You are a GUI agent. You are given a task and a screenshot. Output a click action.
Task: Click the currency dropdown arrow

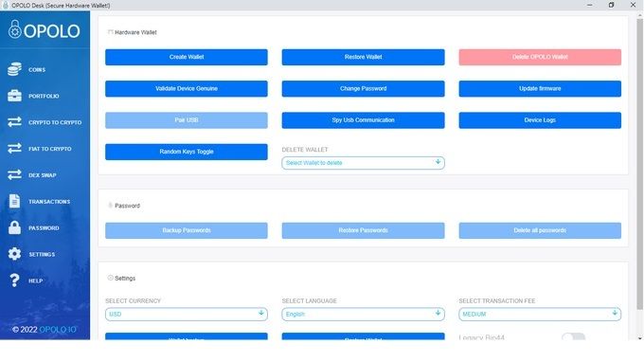[261, 313]
